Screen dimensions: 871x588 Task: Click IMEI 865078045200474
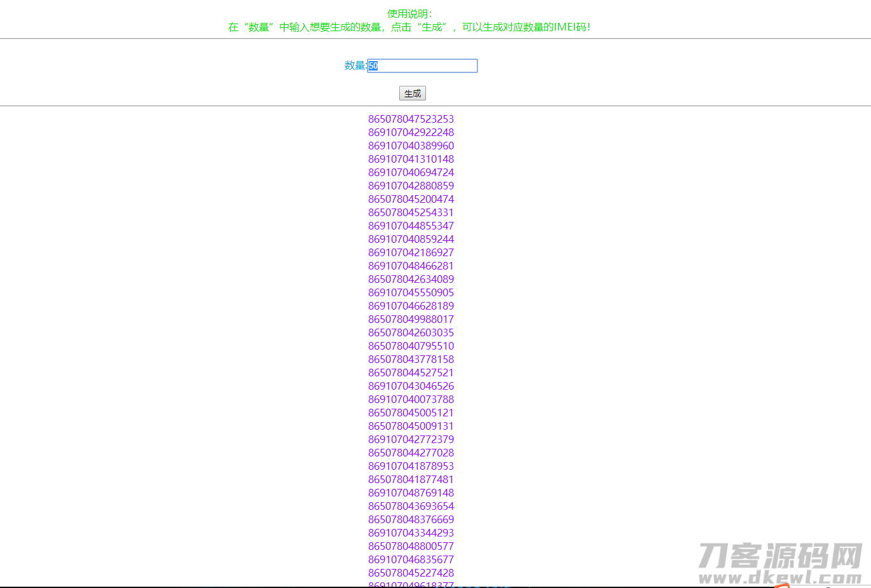[x=411, y=199]
